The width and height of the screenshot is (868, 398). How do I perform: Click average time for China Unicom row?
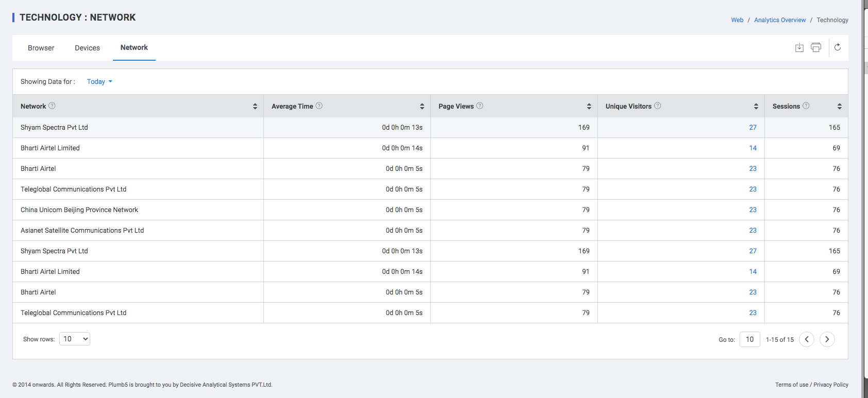[404, 210]
